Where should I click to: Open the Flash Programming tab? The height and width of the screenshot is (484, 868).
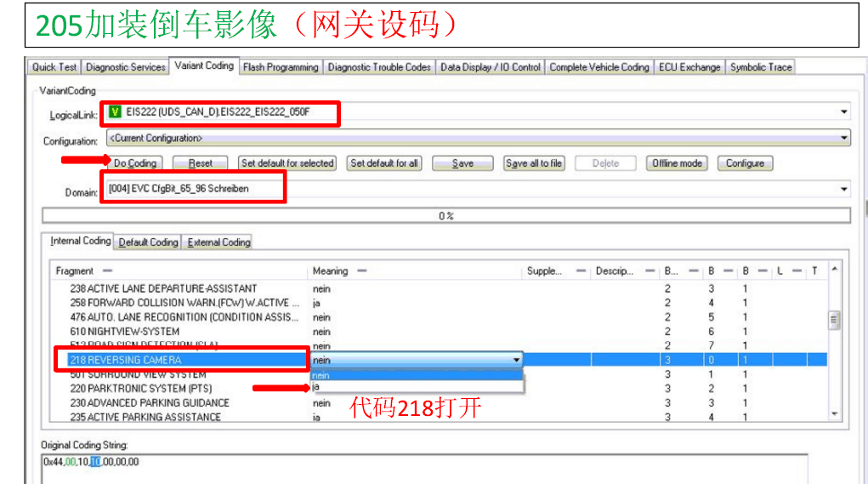(280, 67)
